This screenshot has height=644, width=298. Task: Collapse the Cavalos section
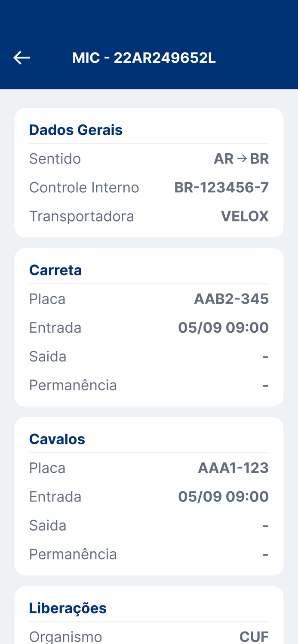click(x=57, y=438)
